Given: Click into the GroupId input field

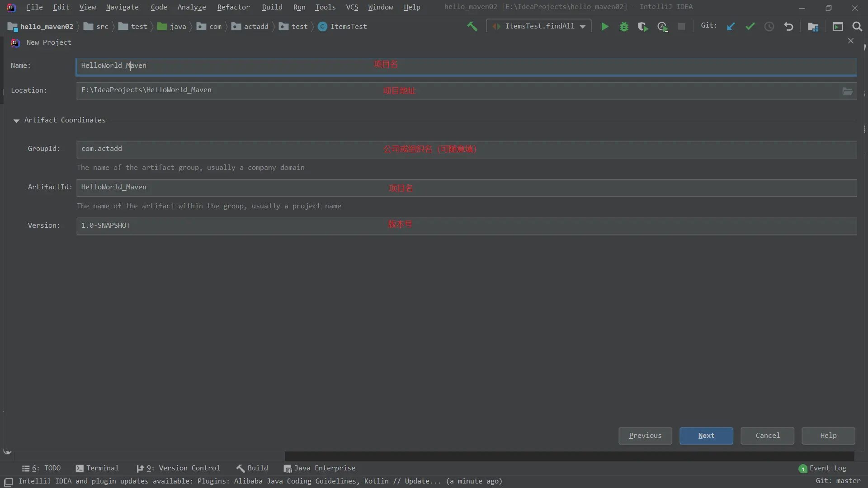Looking at the screenshot, I should coord(466,149).
